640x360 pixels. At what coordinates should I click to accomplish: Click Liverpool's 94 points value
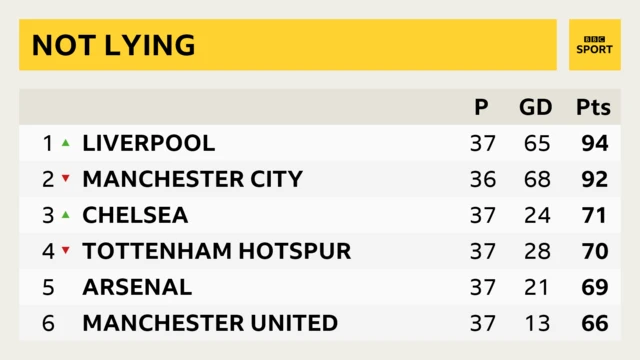tap(595, 143)
